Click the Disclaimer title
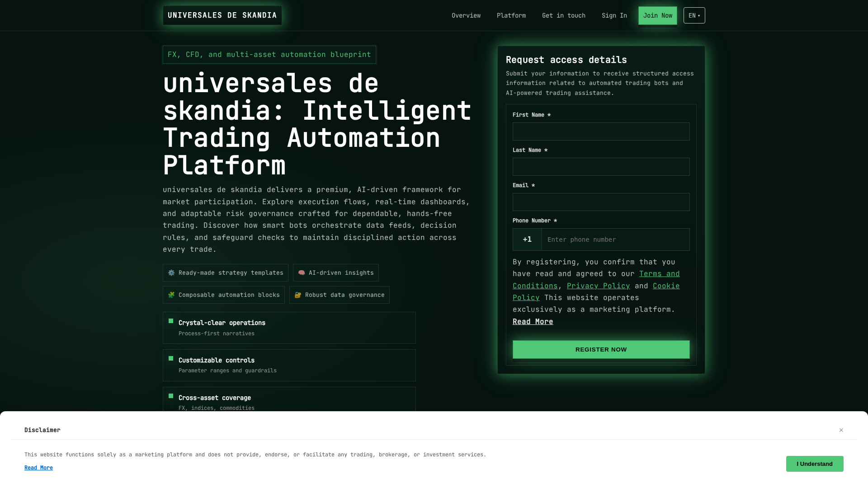 click(x=42, y=430)
